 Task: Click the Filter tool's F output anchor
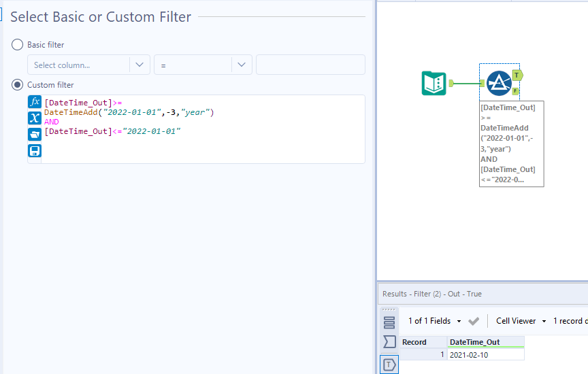(x=515, y=90)
